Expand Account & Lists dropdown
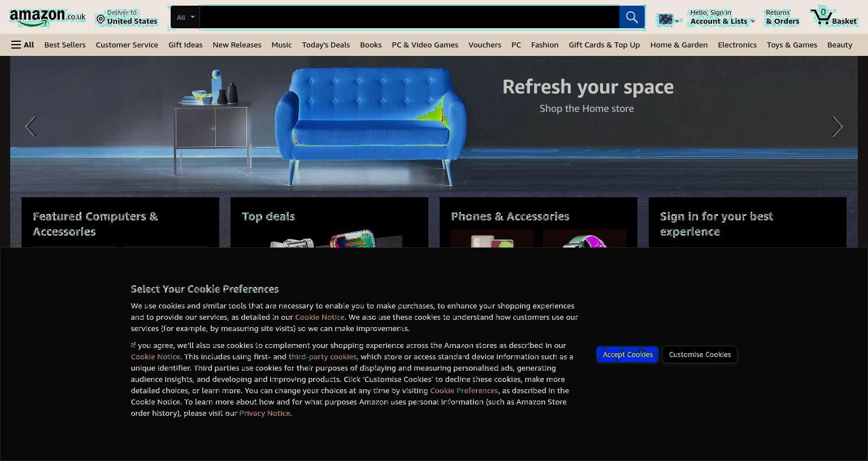Screen dimensions: 868x461 point(722,17)
